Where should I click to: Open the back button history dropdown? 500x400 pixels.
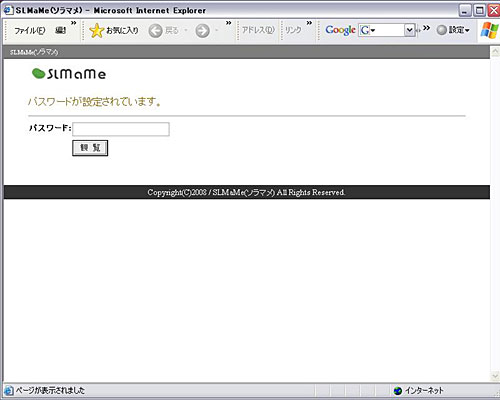(186, 31)
